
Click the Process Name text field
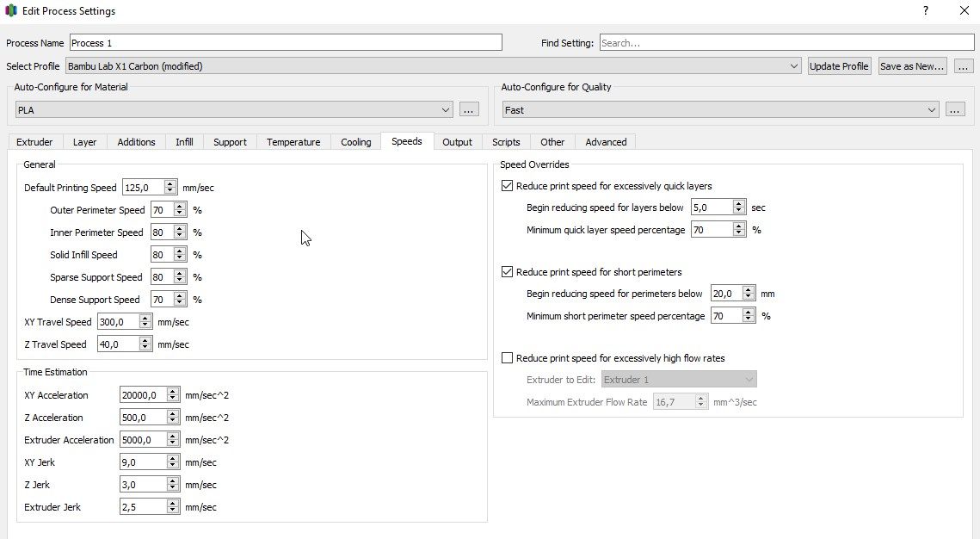[x=285, y=43]
